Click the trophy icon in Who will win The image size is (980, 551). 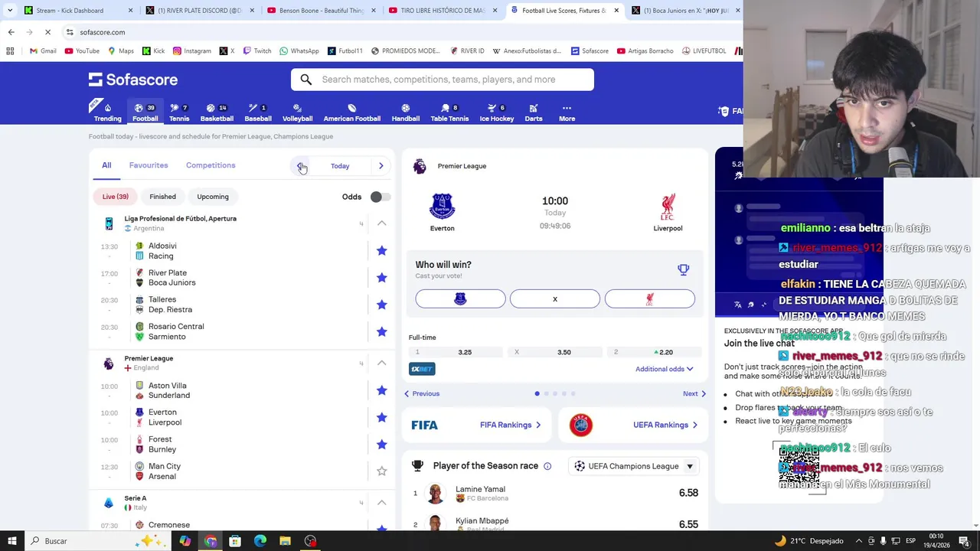click(683, 269)
